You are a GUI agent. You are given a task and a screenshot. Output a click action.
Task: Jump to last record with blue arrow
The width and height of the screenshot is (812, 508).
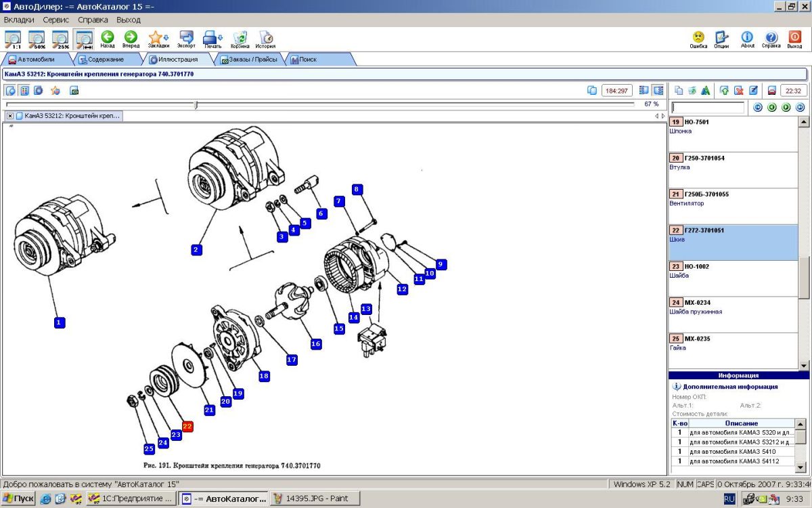(800, 107)
